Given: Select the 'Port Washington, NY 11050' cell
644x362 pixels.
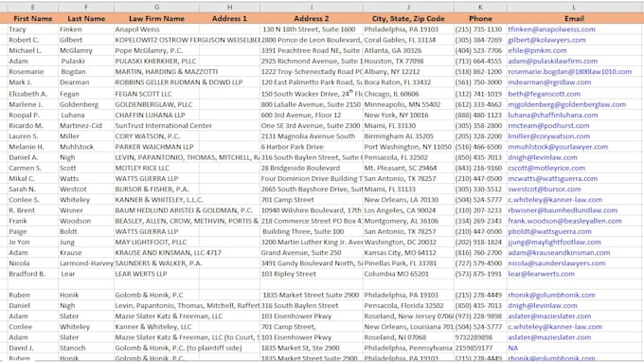Looking at the screenshot, I should click(408, 147).
